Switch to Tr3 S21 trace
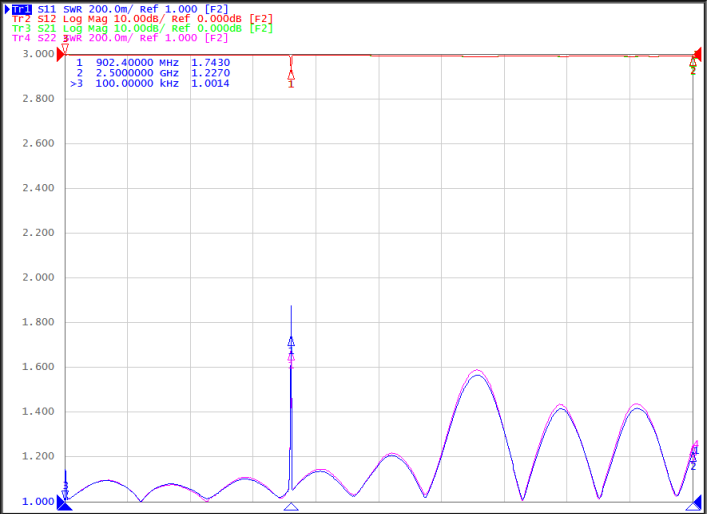This screenshot has height=514, width=707. click(x=35, y=28)
